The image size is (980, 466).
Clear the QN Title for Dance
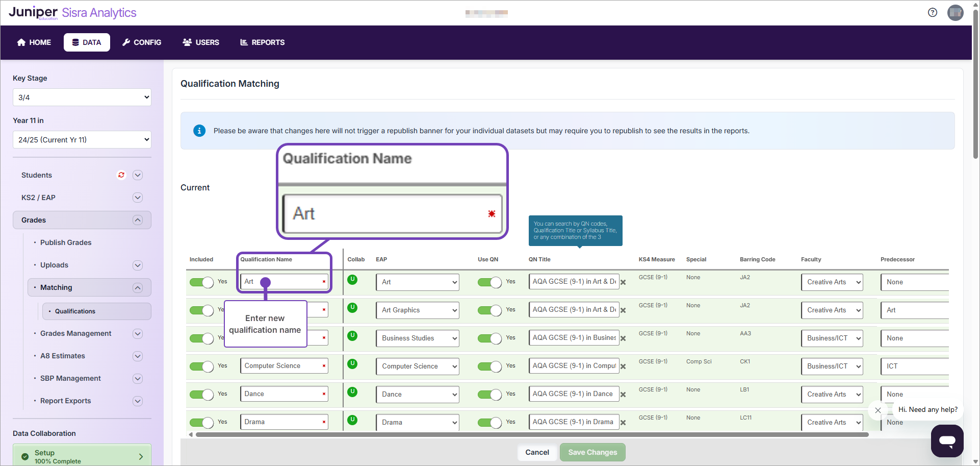click(x=623, y=394)
